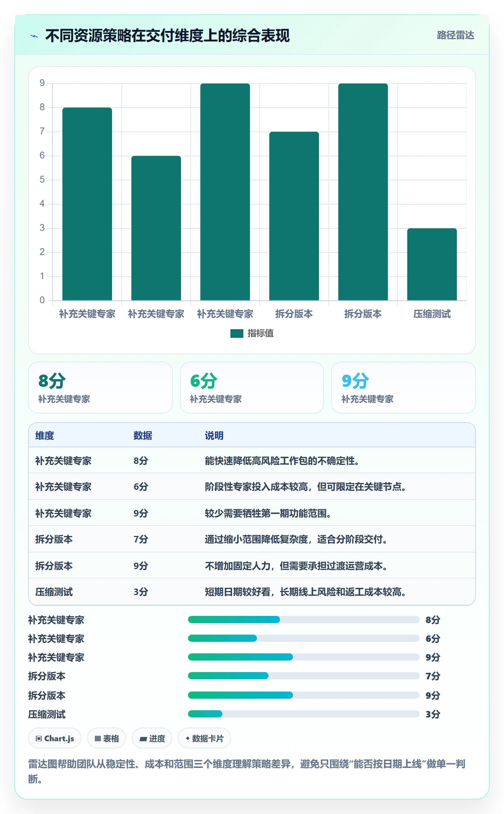Click the 8分 progress bar

303,620
